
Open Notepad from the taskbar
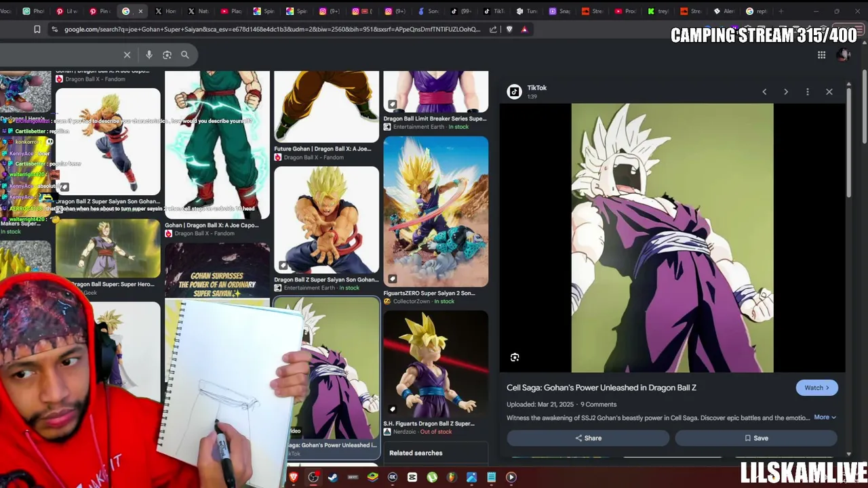491,477
